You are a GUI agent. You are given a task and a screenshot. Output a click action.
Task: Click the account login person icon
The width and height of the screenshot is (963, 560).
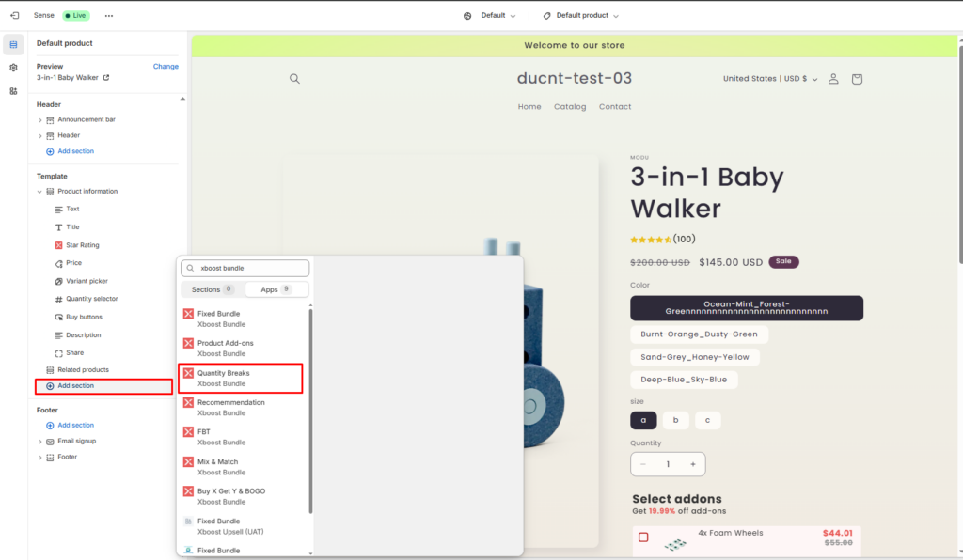click(x=833, y=79)
